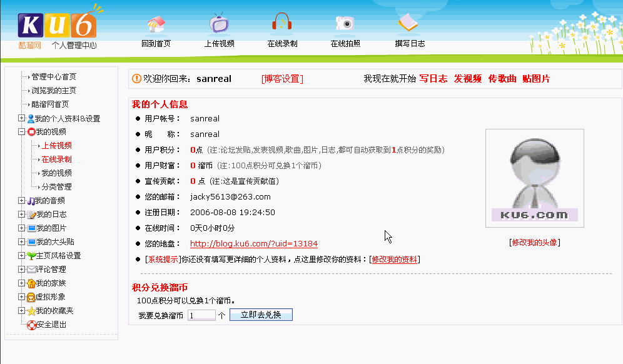
Task: Click the star icon beside 我的收藏夹
Action: (x=31, y=311)
